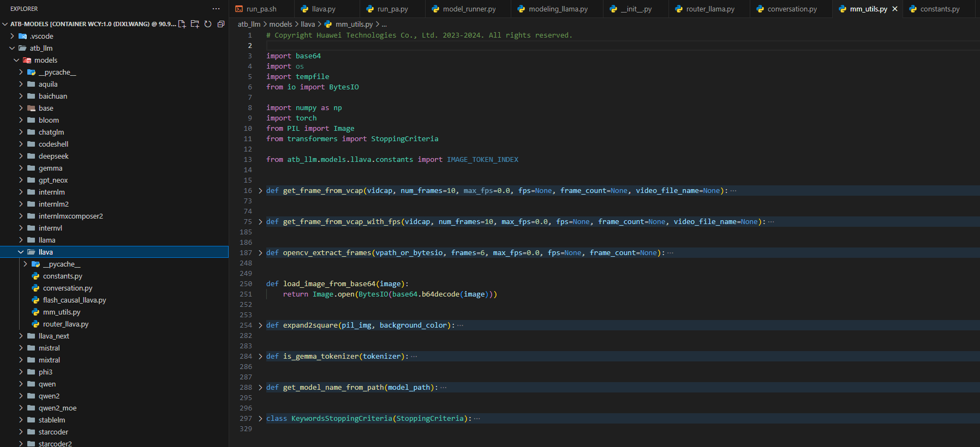
Task: Expand the starcoder folder
Action: 21,432
